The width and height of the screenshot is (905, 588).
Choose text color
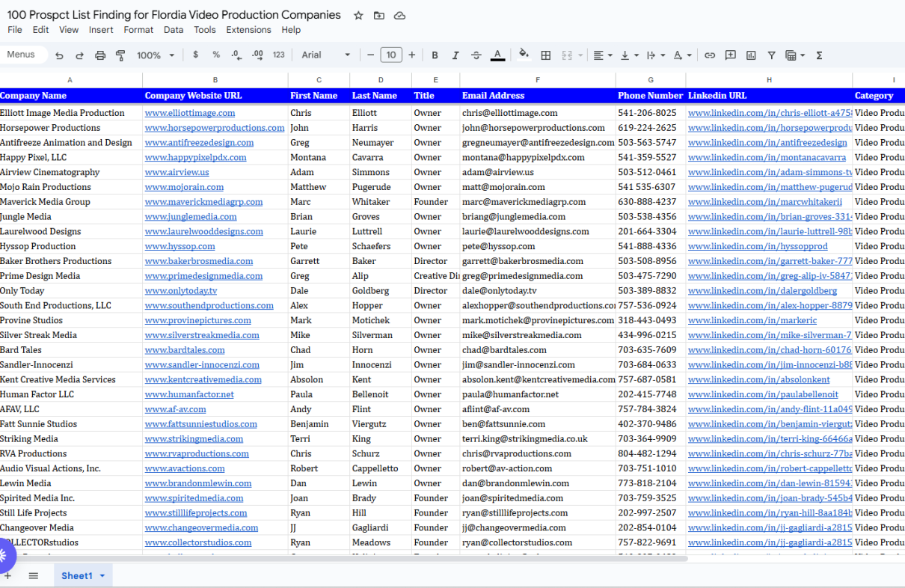[497, 55]
